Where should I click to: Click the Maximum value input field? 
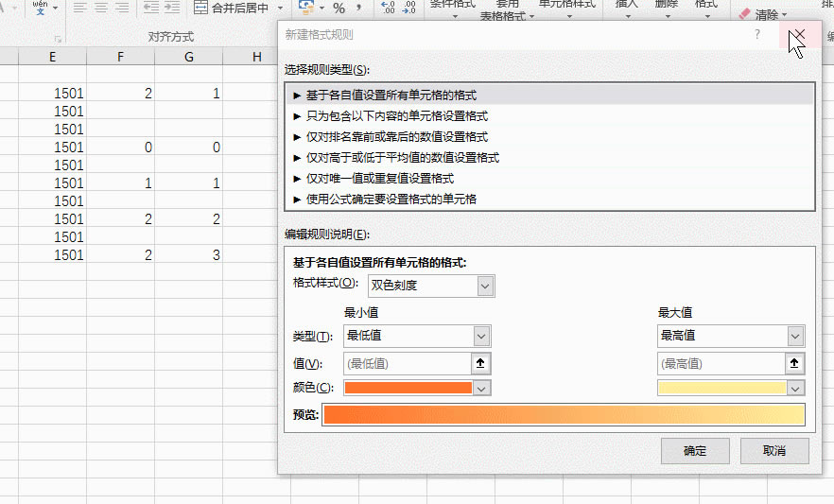(721, 364)
